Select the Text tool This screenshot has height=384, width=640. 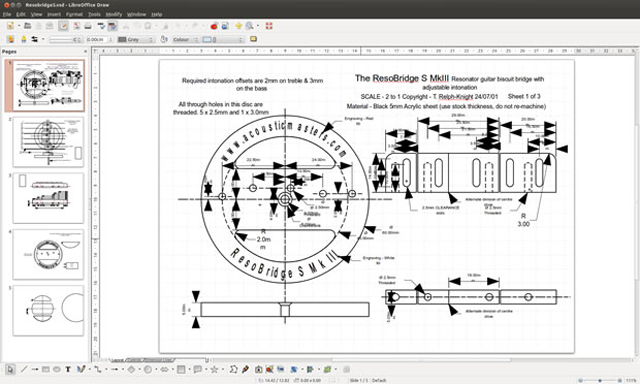coord(68,369)
